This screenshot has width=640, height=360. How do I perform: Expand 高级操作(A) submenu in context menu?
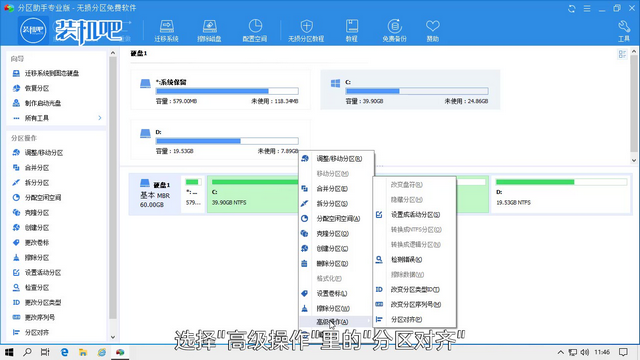[x=336, y=322]
